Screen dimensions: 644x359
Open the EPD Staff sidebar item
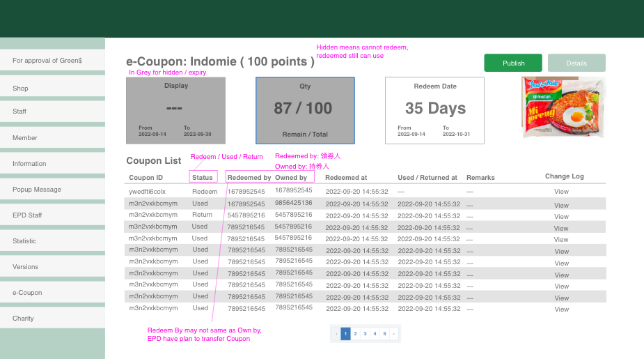tap(52, 215)
